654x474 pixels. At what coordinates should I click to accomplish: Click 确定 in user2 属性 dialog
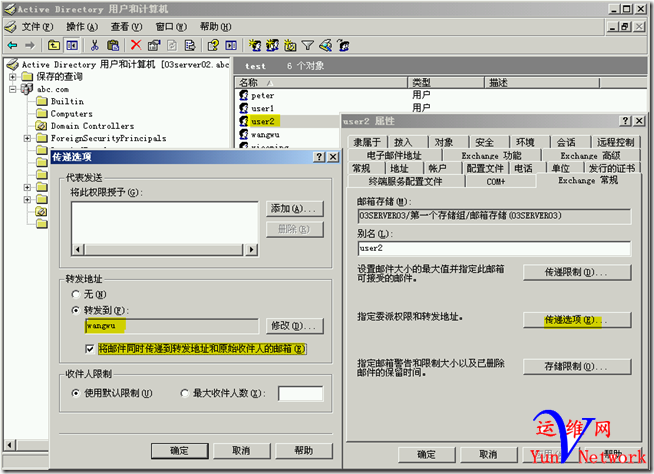[426, 454]
